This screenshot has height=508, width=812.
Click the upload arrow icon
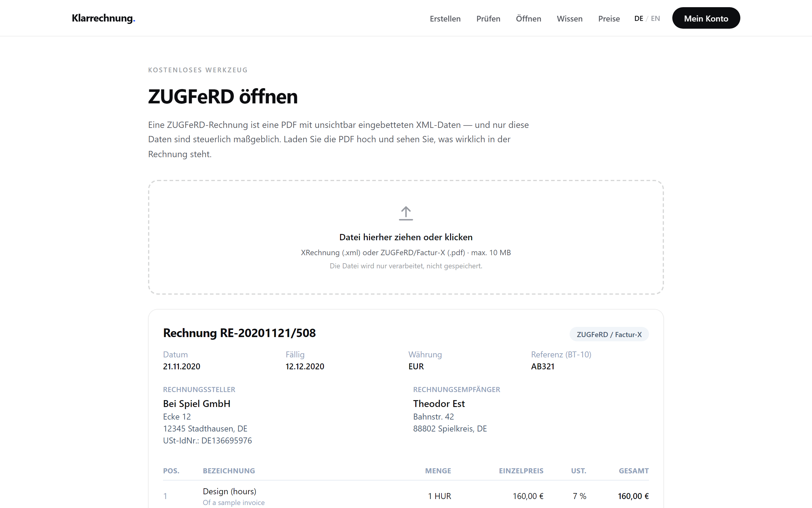point(406,213)
